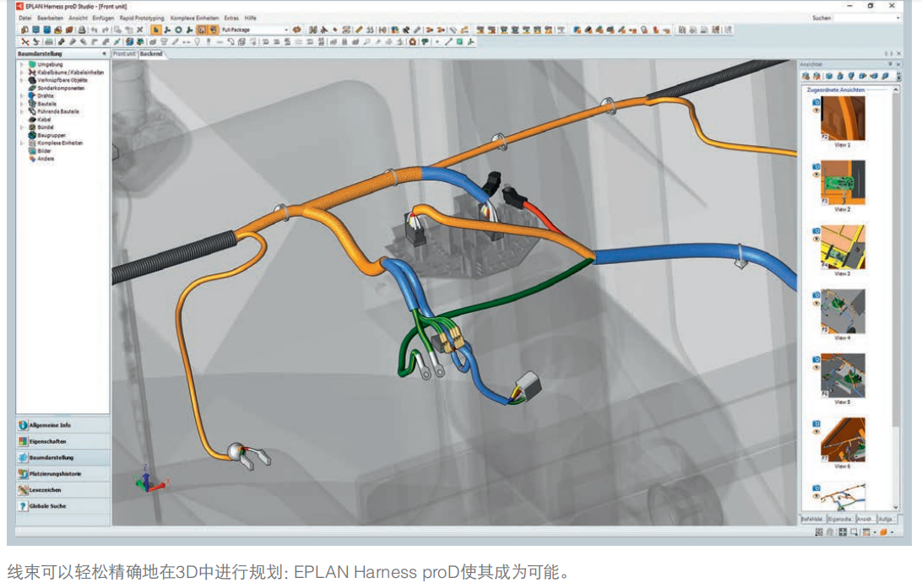The height and width of the screenshot is (588, 922).
Task: Click the camera icon of View 4
Action: tap(816, 295)
